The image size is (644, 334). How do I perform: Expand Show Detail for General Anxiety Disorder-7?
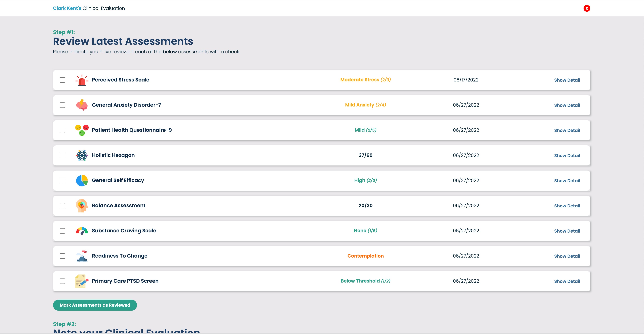567,105
